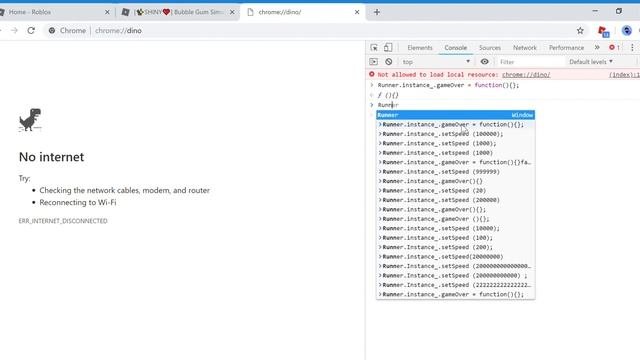Open the Network panel
Screen dimensions: 640x360
524,48
